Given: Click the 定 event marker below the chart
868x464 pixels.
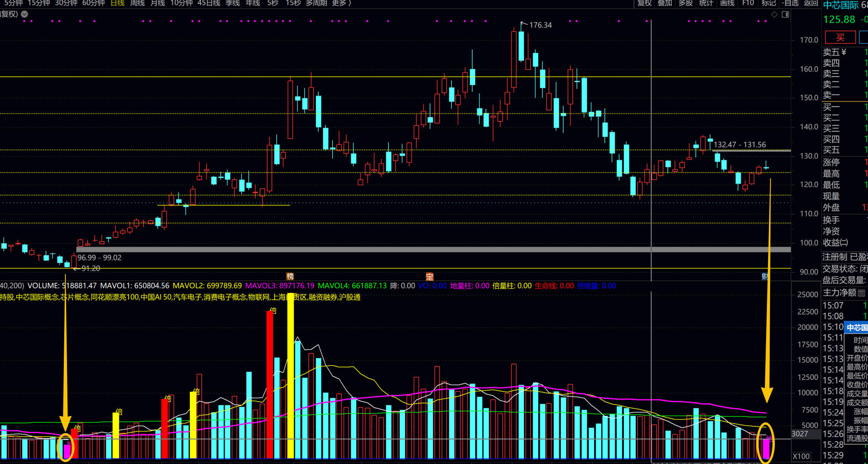Looking at the screenshot, I should click(x=430, y=276).
